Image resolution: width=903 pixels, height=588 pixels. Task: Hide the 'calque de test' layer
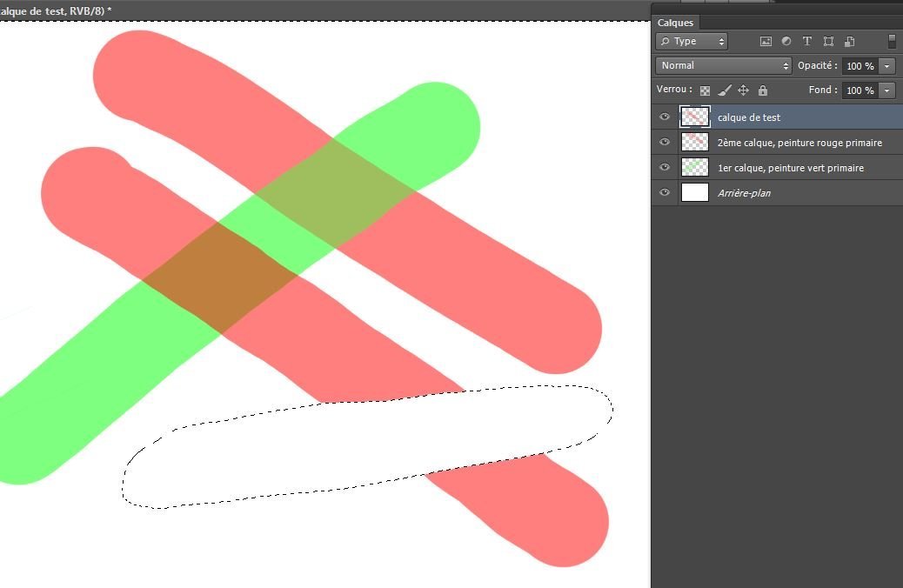665,117
